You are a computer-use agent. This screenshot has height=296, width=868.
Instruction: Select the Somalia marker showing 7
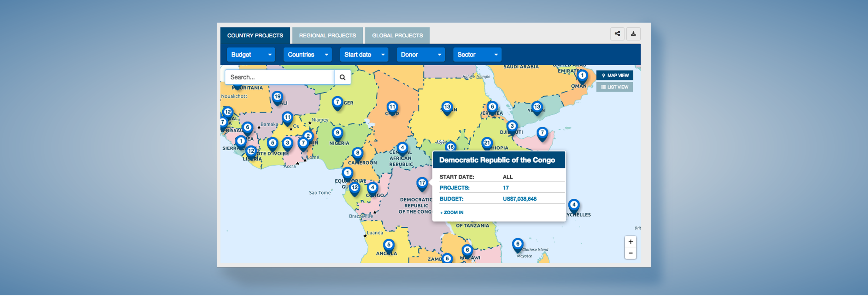[x=542, y=134]
